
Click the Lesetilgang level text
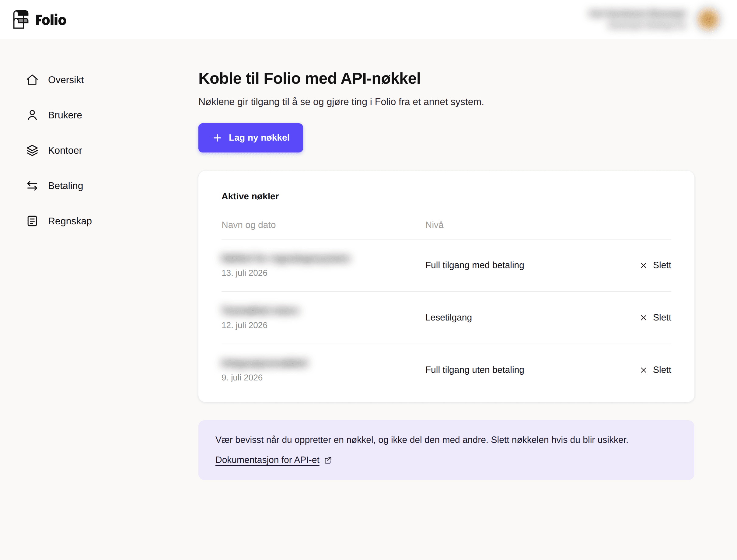(x=449, y=317)
